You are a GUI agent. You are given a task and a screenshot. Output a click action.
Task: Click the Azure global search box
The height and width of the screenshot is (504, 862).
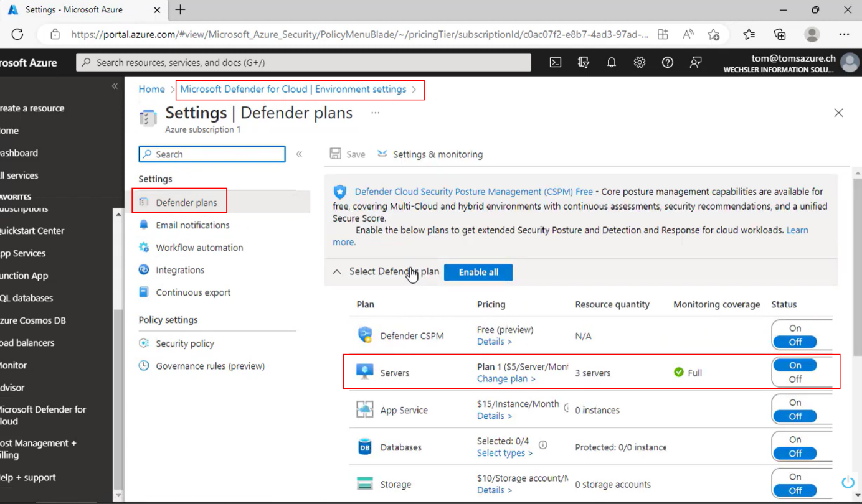coord(303,62)
